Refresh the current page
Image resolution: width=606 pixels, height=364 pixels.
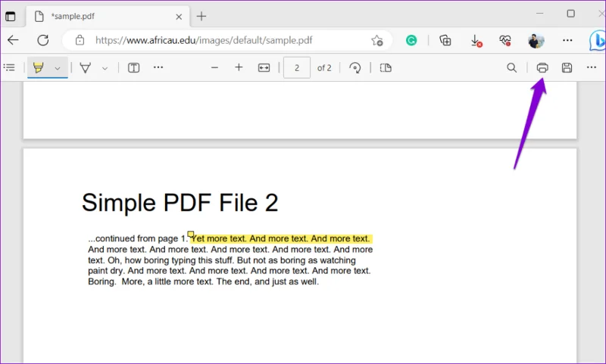coord(43,40)
